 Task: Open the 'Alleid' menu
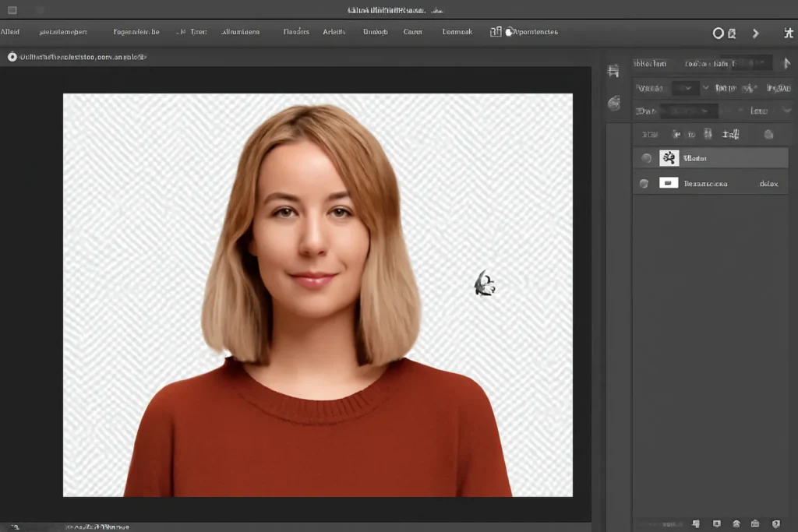[10, 31]
